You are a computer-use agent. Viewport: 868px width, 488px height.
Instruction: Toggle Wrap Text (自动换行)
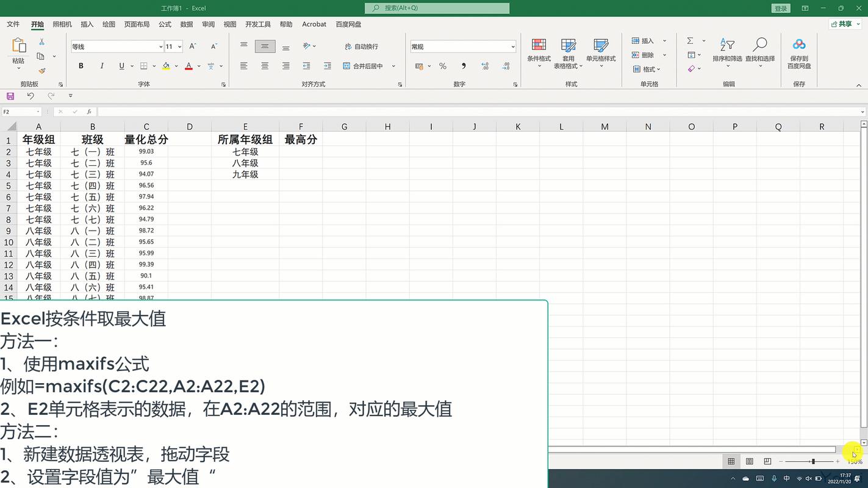tap(362, 46)
